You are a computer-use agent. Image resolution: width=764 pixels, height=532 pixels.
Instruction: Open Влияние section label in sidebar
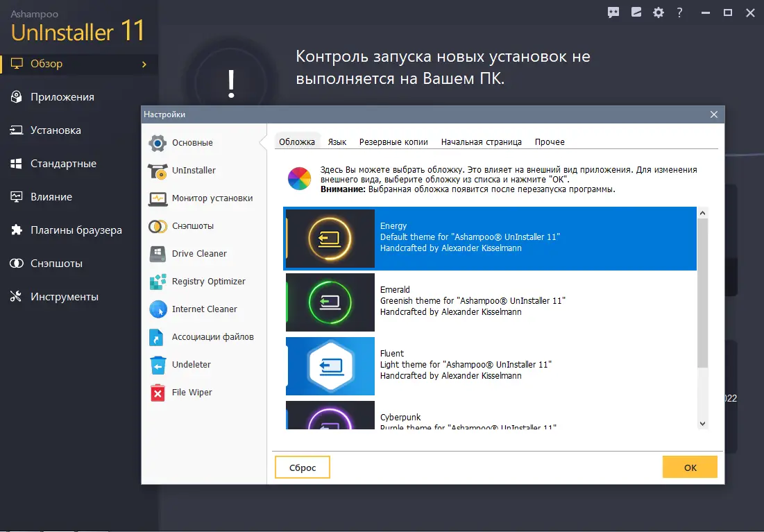[x=51, y=197]
